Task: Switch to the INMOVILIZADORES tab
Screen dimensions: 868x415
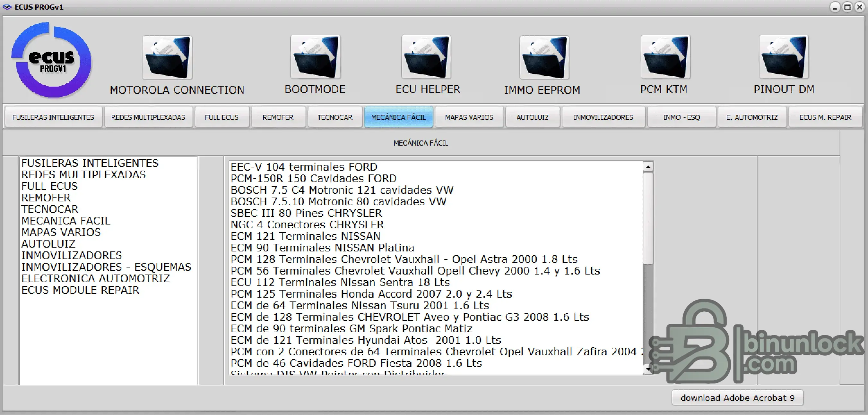Action: click(x=603, y=117)
